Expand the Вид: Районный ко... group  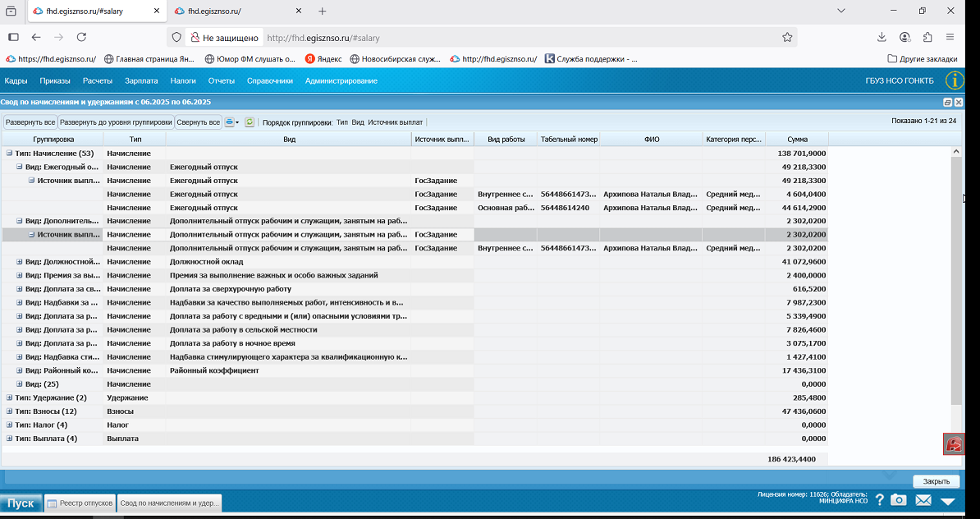(x=20, y=370)
